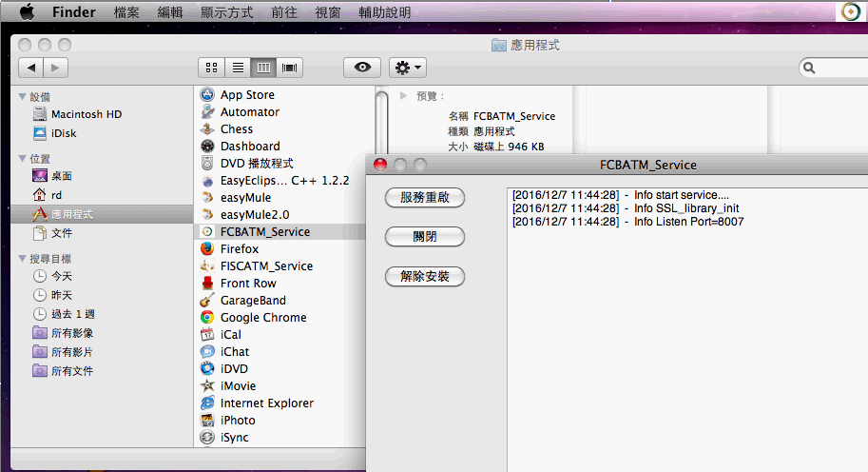This screenshot has width=868, height=472.
Task: Select the Firefox application icon
Action: pyautogui.click(x=207, y=249)
